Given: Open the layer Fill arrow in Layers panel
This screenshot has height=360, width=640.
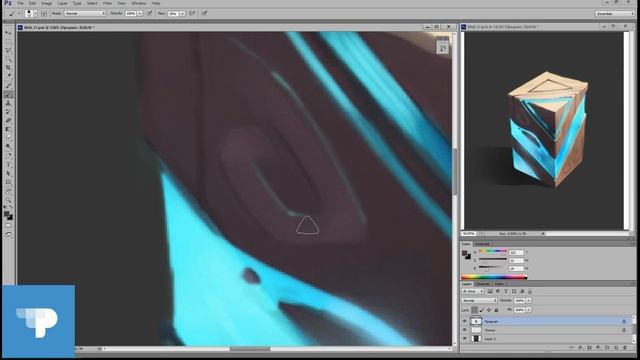Looking at the screenshot, I should pyautogui.click(x=529, y=310).
